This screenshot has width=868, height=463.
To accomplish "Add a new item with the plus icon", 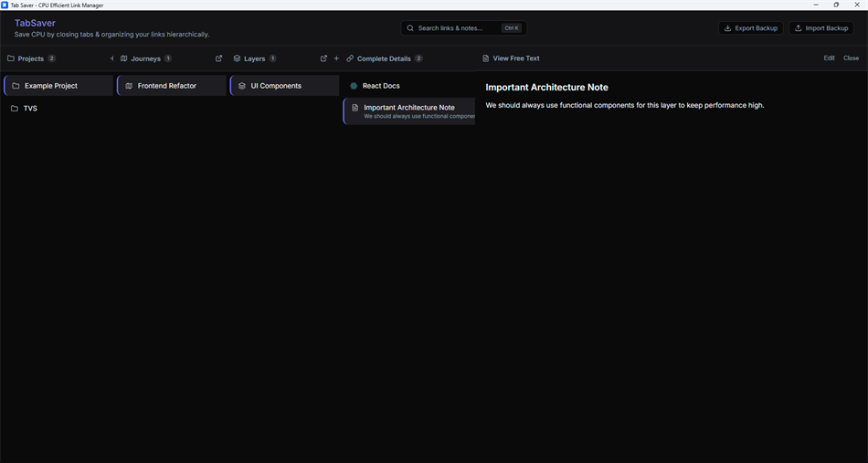I will click(x=336, y=58).
